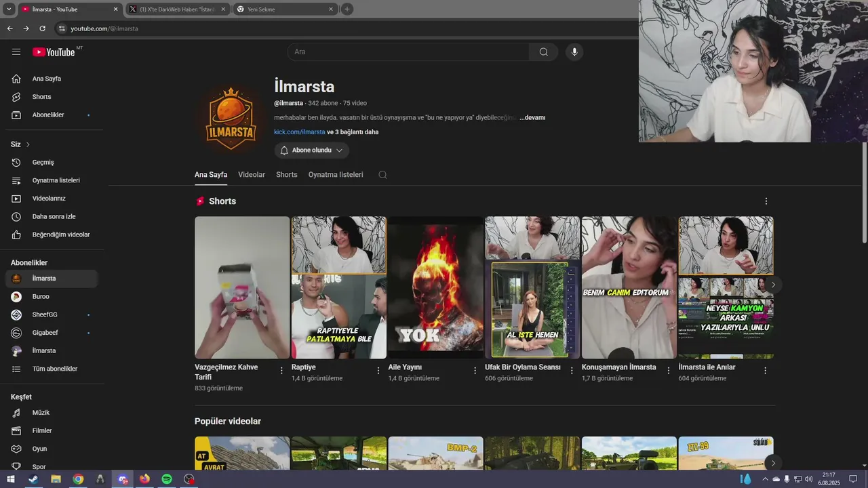Click the İlmarsta channel avatar logo
The width and height of the screenshot is (868, 488).
click(x=231, y=119)
